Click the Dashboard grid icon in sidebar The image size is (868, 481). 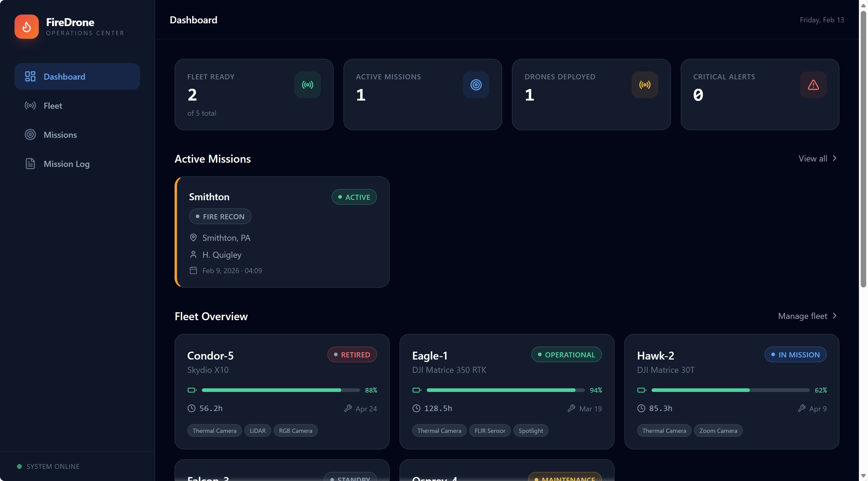[x=30, y=76]
